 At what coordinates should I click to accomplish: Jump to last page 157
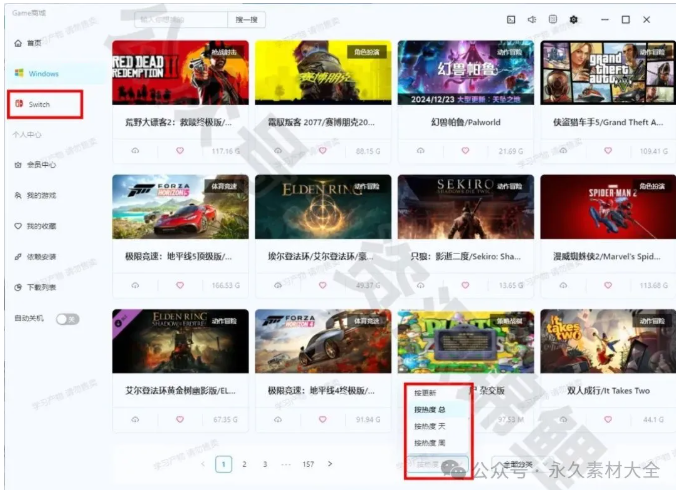click(x=308, y=464)
